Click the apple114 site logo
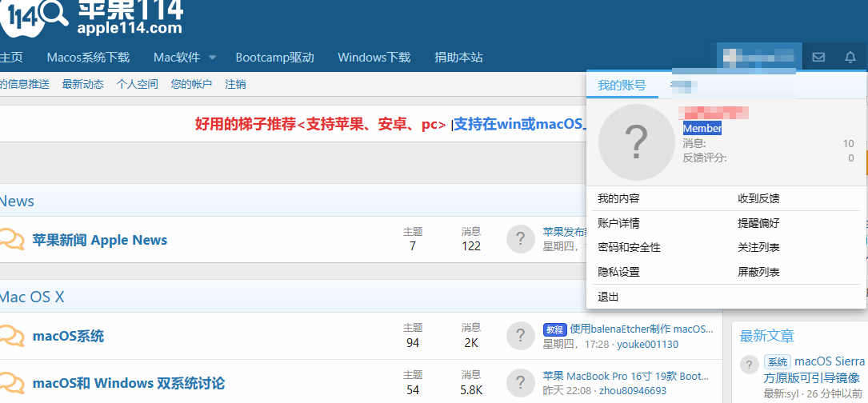Image resolution: width=868 pixels, height=403 pixels. click(x=90, y=18)
